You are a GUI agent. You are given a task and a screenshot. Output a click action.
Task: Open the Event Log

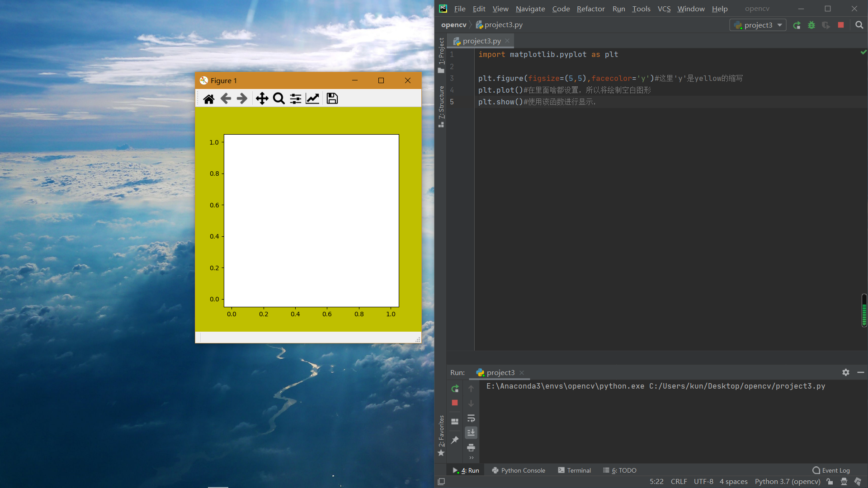pyautogui.click(x=831, y=470)
